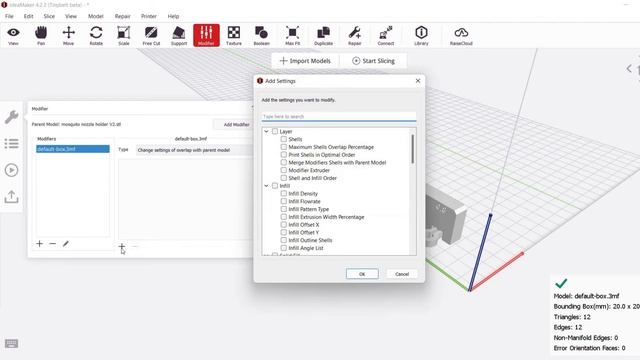
Task: Add a setting with plus under settings box
Action: coord(122,246)
